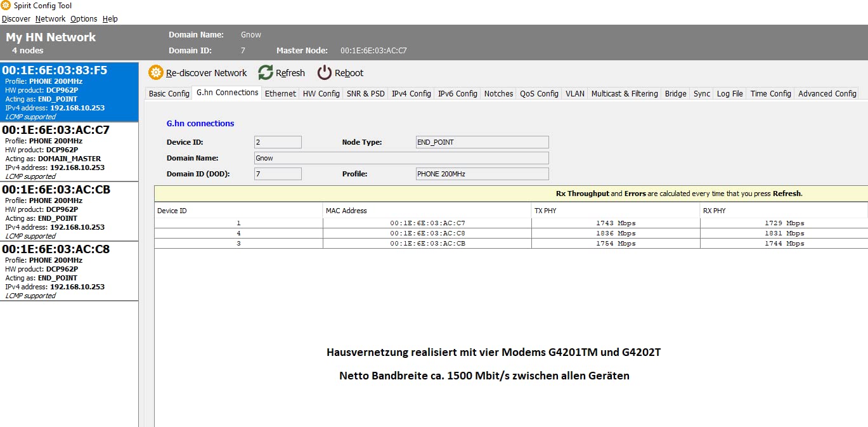This screenshot has height=427, width=868.
Task: Click the green Refresh arrows icon
Action: point(266,72)
